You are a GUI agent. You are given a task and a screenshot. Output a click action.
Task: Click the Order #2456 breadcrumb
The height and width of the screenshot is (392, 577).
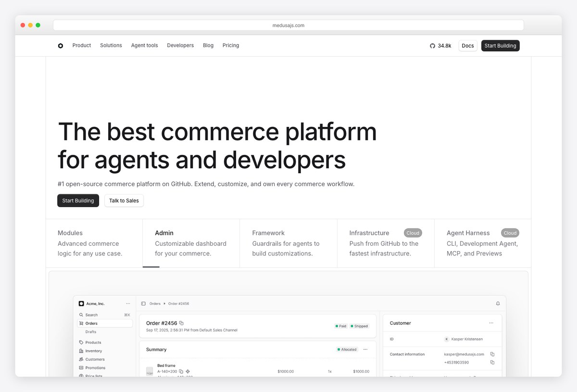(x=178, y=303)
